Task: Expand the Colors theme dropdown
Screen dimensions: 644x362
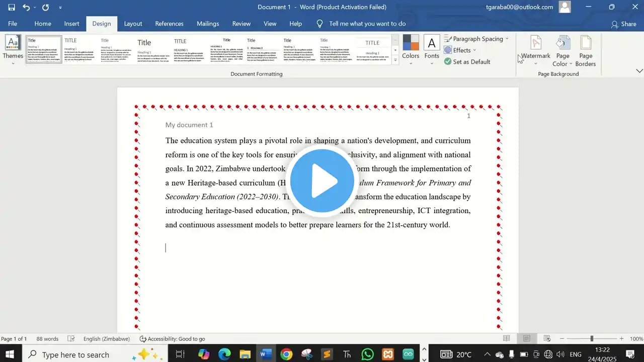Action: pyautogui.click(x=411, y=63)
